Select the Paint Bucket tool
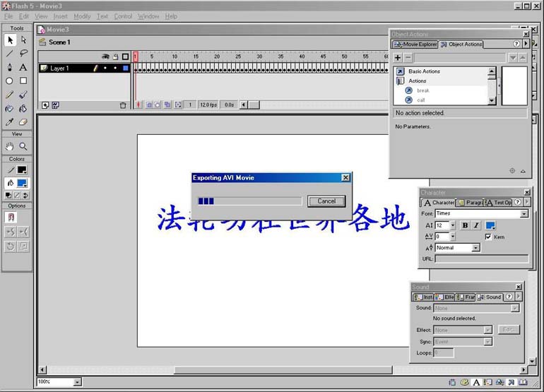 pos(23,108)
